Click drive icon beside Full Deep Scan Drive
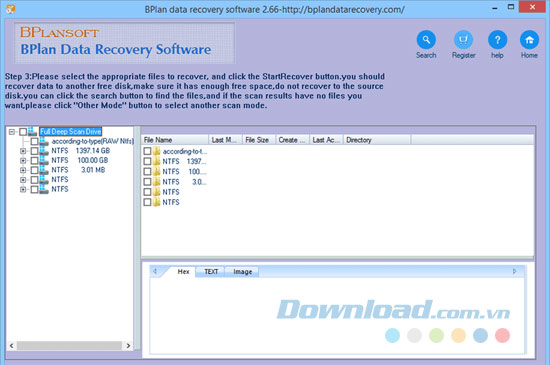Viewport: 550px width, 365px height. [33, 131]
